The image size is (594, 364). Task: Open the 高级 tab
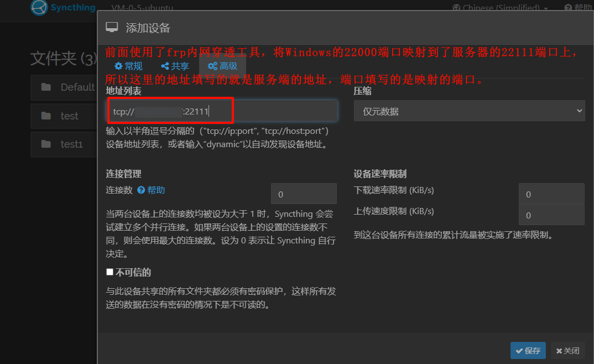(x=222, y=66)
